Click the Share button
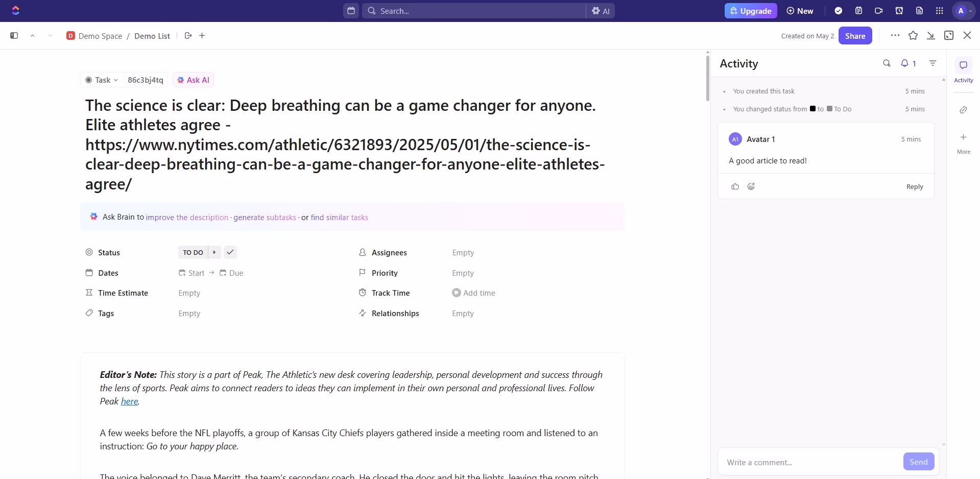This screenshot has width=980, height=479. 855,35
